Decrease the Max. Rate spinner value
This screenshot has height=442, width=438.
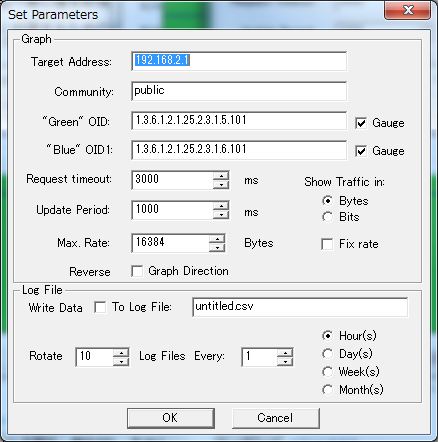(217, 247)
